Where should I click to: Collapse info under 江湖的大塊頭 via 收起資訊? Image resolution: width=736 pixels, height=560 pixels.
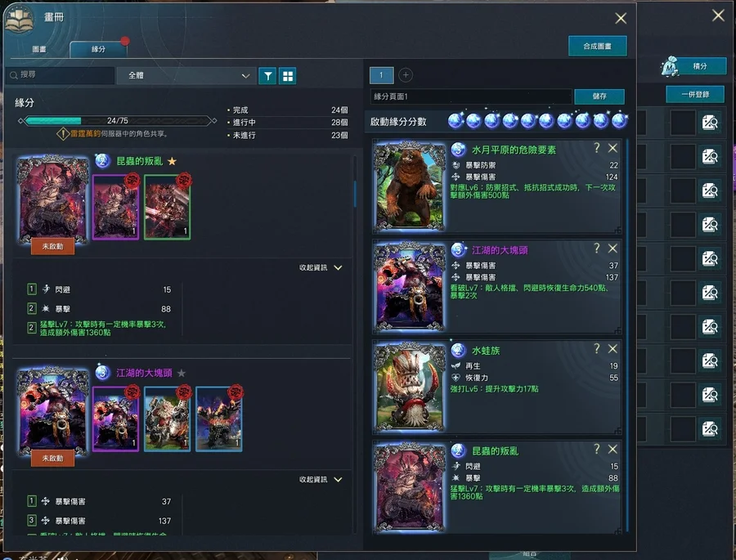click(x=321, y=479)
